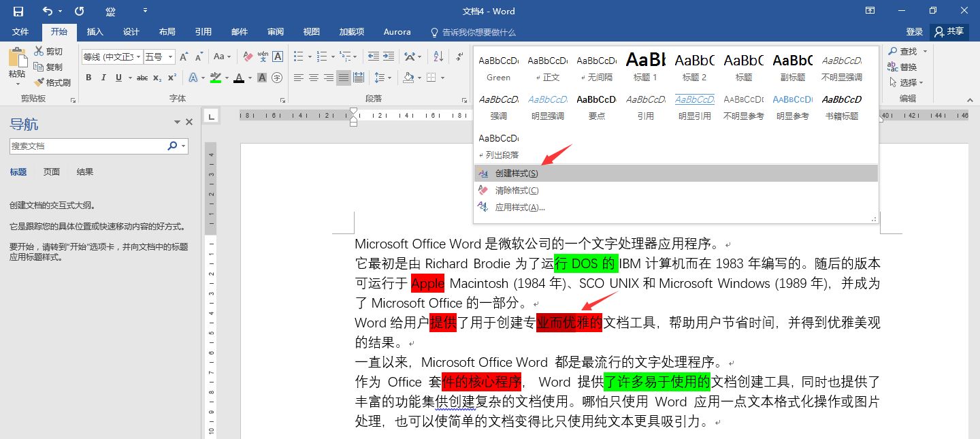Click the Redo/Repeat icon in title bar
Viewport: 980px width, 439px height.
pyautogui.click(x=80, y=11)
